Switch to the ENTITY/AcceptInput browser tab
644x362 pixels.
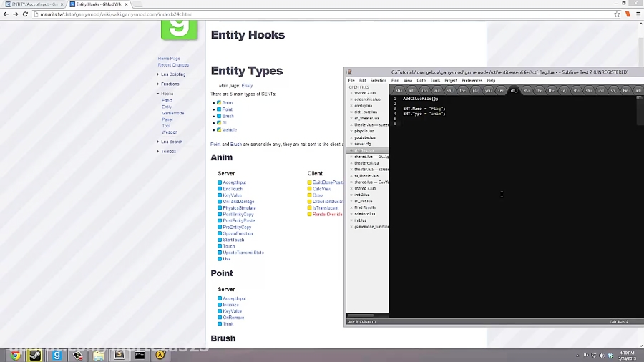(32, 4)
